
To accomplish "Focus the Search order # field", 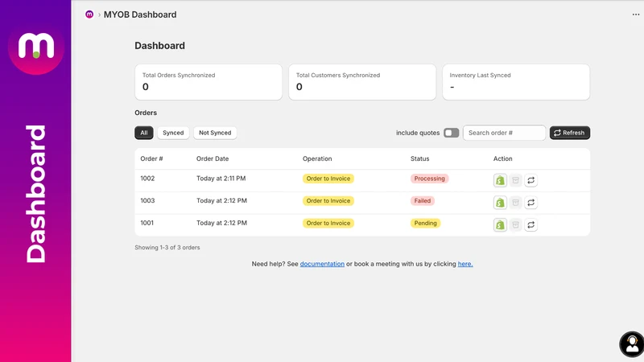I will coord(504,133).
